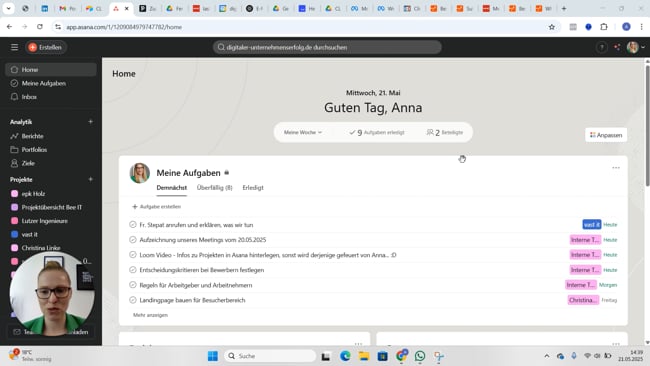The width and height of the screenshot is (650, 366).
Task: Toggle the Asana sidebar hamburger menu
Action: (15, 47)
